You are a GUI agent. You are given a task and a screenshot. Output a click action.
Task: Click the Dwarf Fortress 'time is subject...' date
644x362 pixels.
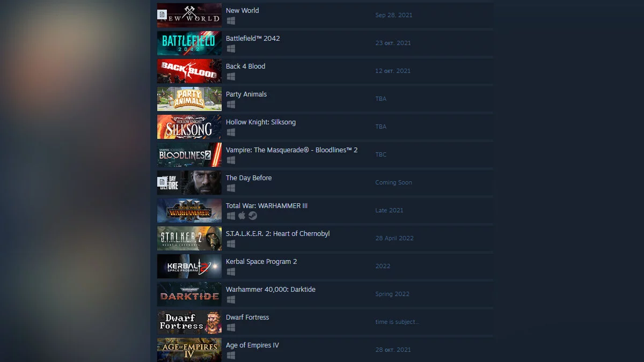click(x=397, y=322)
